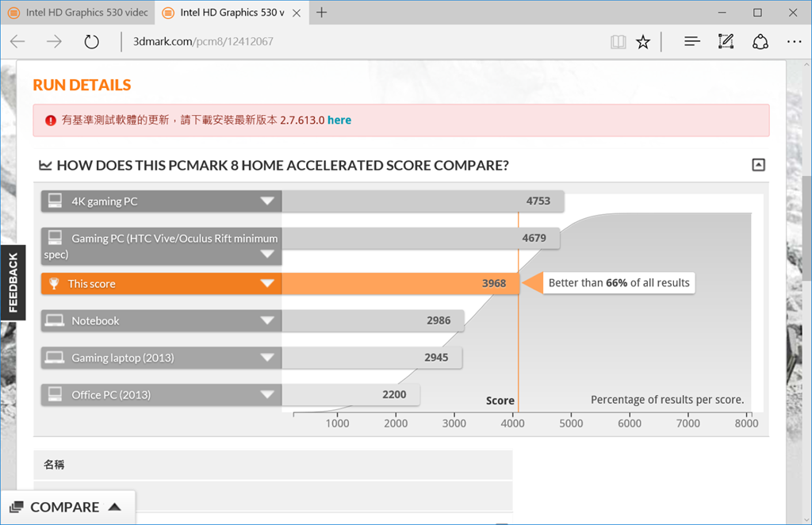Open the Hub lines icon
This screenshot has height=525, width=812.
click(691, 41)
